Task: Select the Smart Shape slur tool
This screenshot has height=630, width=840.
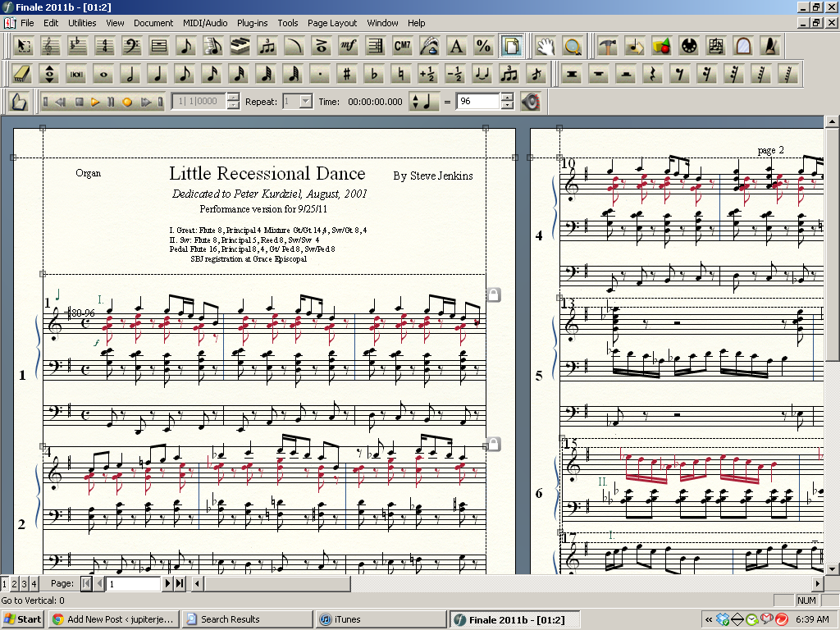Action: tap(294, 47)
